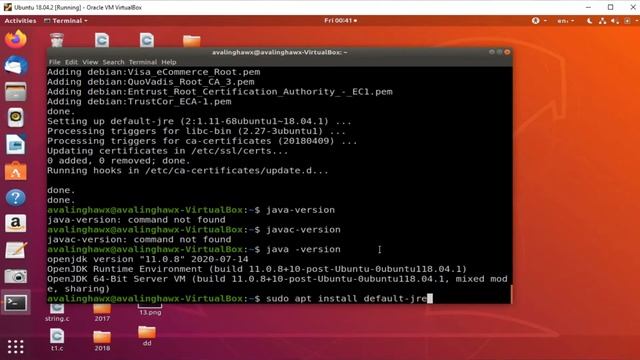Click '0 added, 0 removed; done.' line
Image resolution: width=640 pixels, height=360 pixels.
[119, 160]
